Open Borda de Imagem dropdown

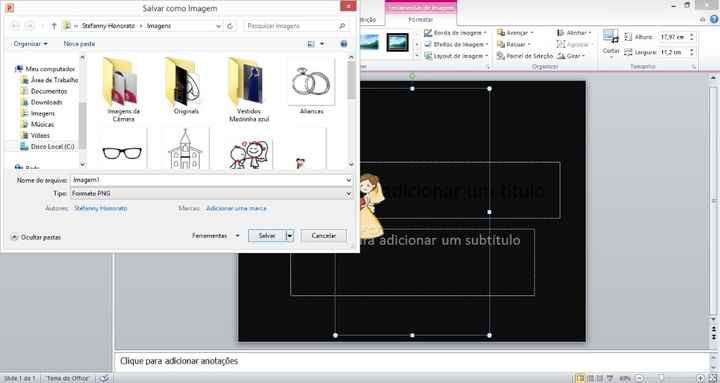[x=455, y=33]
